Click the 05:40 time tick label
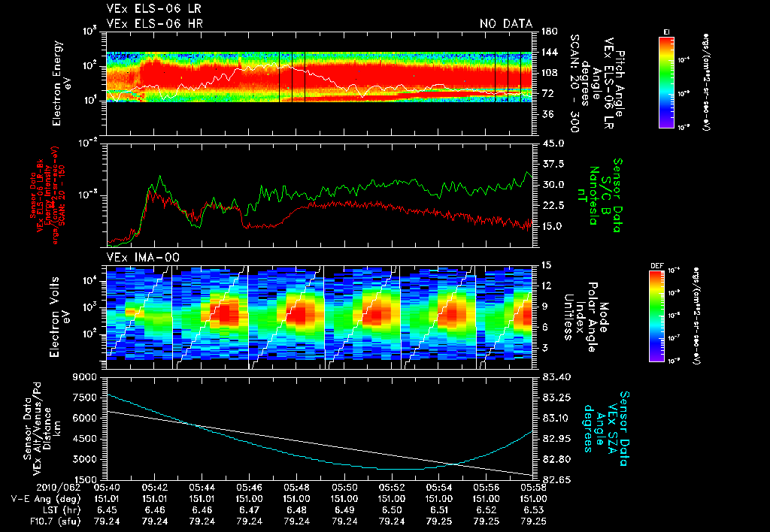 click(107, 487)
